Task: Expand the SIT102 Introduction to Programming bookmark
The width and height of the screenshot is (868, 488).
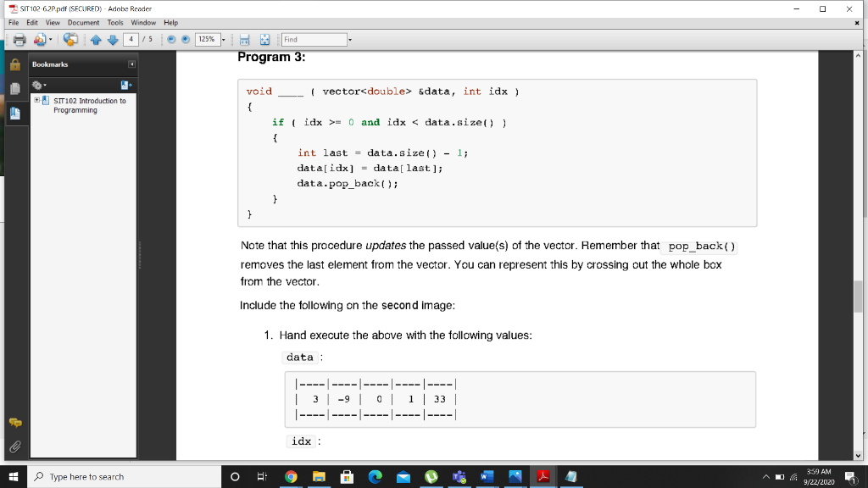Action: pos(37,101)
